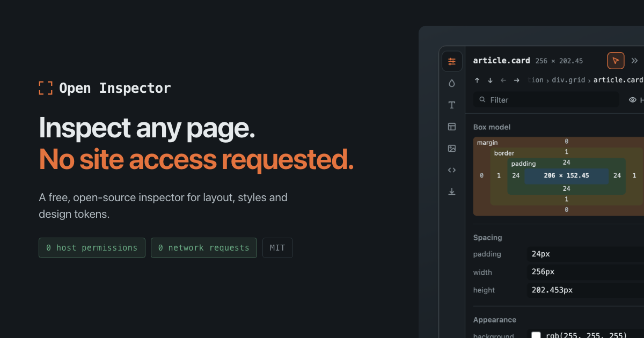Open the images panel icon
Screen dimensions: 644x338
pyautogui.click(x=452, y=148)
